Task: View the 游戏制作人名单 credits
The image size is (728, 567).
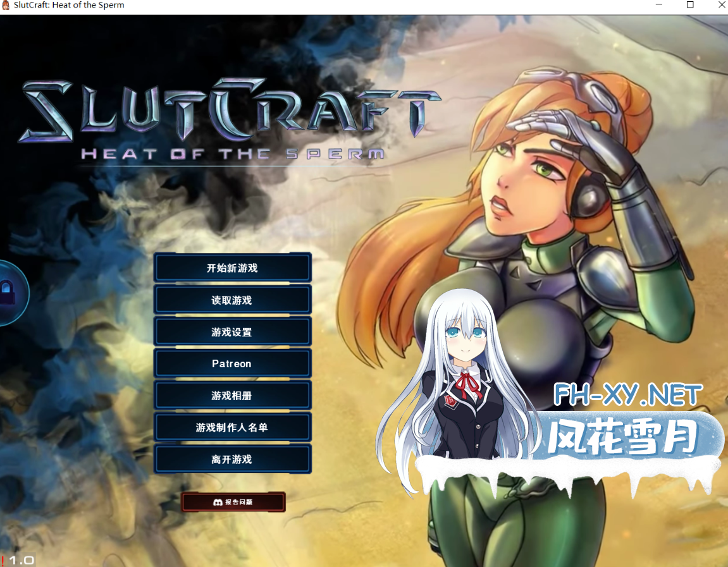Action: coord(232,427)
